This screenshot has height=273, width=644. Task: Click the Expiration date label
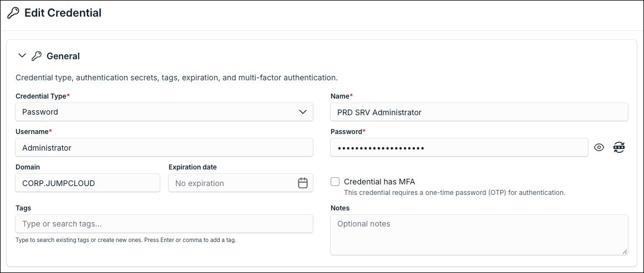[x=192, y=167]
